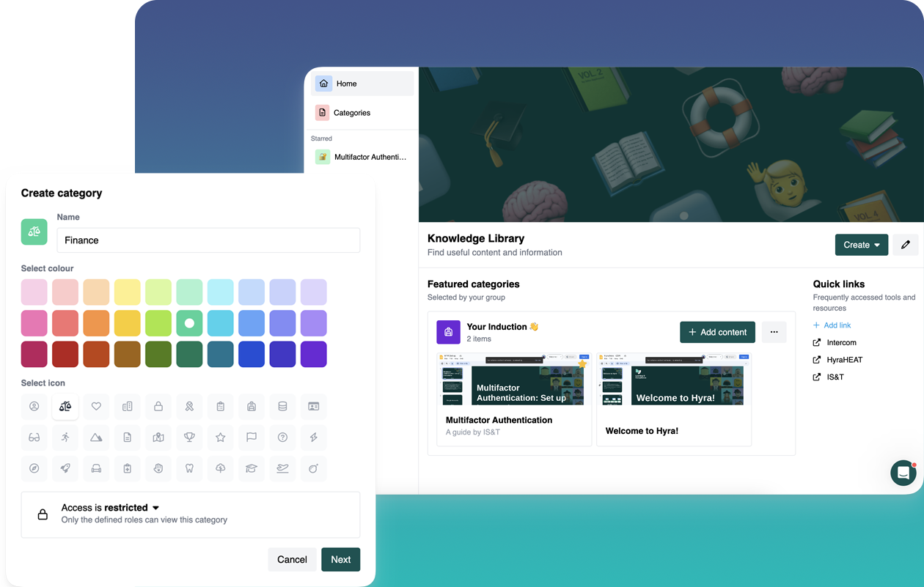Open the three-dot menu for Your Induction
The height and width of the screenshot is (587, 924).
point(774,332)
